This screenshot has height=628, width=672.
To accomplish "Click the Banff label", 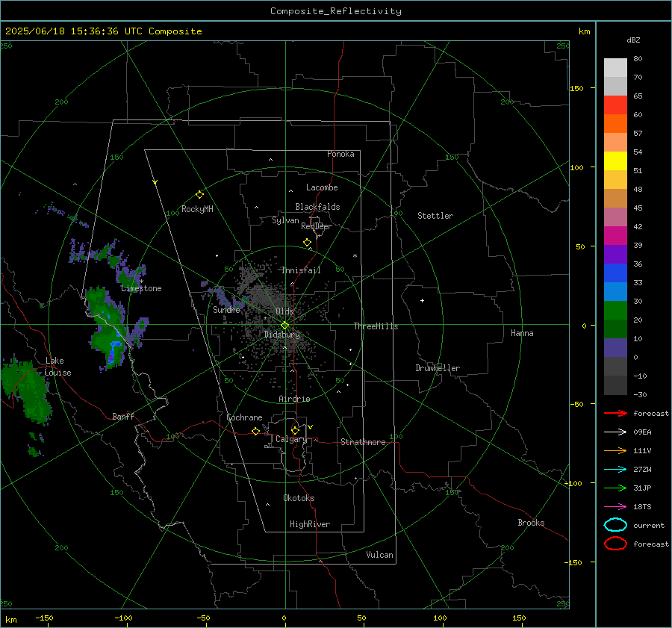I will pos(123,416).
